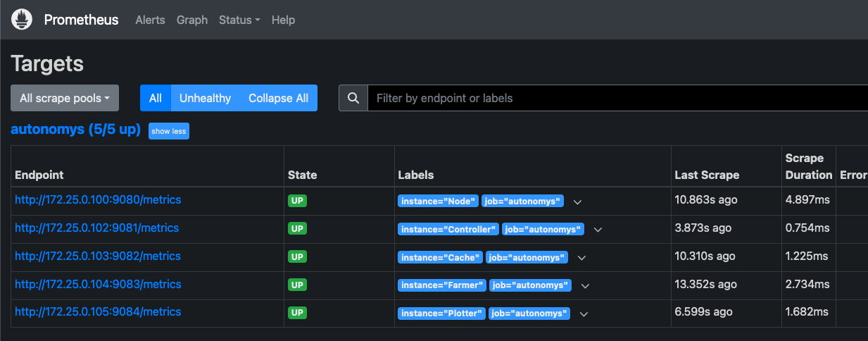Click the instance="Farmer" label badge
This screenshot has height=341, width=868.
click(442, 285)
